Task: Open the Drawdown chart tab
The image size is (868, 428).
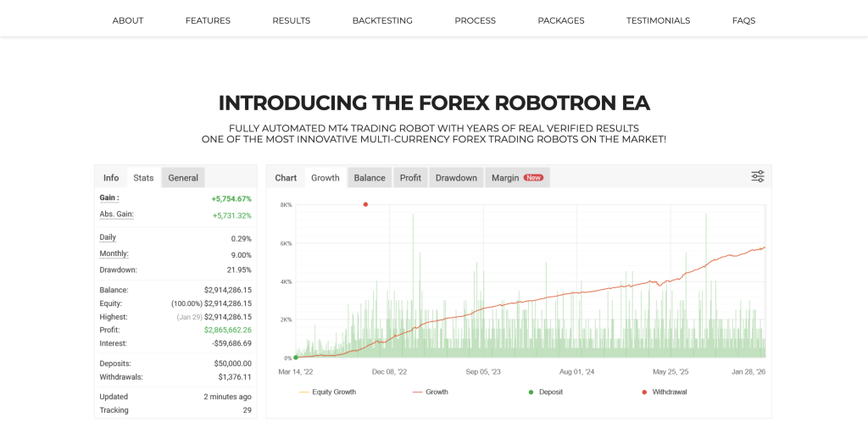Action: point(456,178)
